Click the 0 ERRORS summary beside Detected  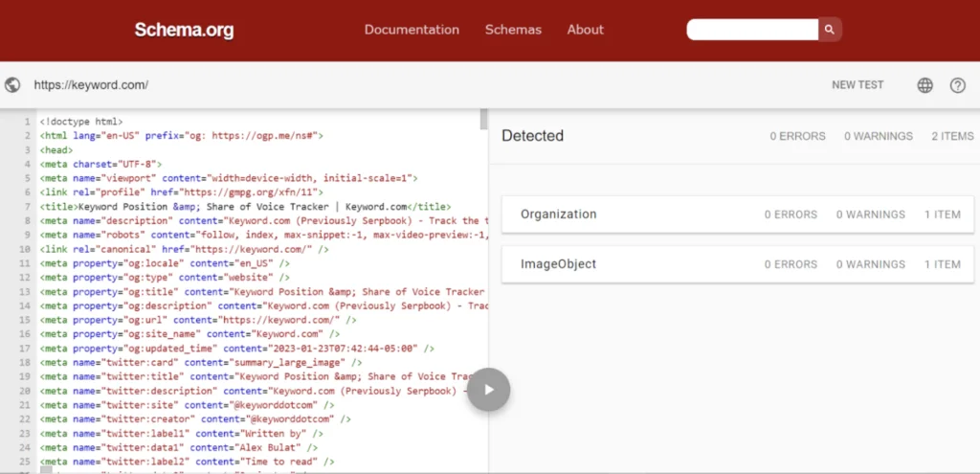point(797,136)
